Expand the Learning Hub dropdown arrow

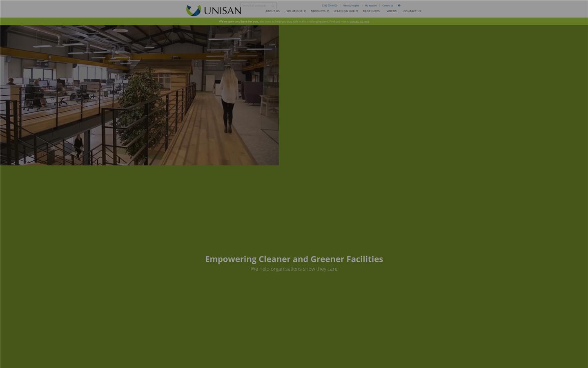pos(357,11)
